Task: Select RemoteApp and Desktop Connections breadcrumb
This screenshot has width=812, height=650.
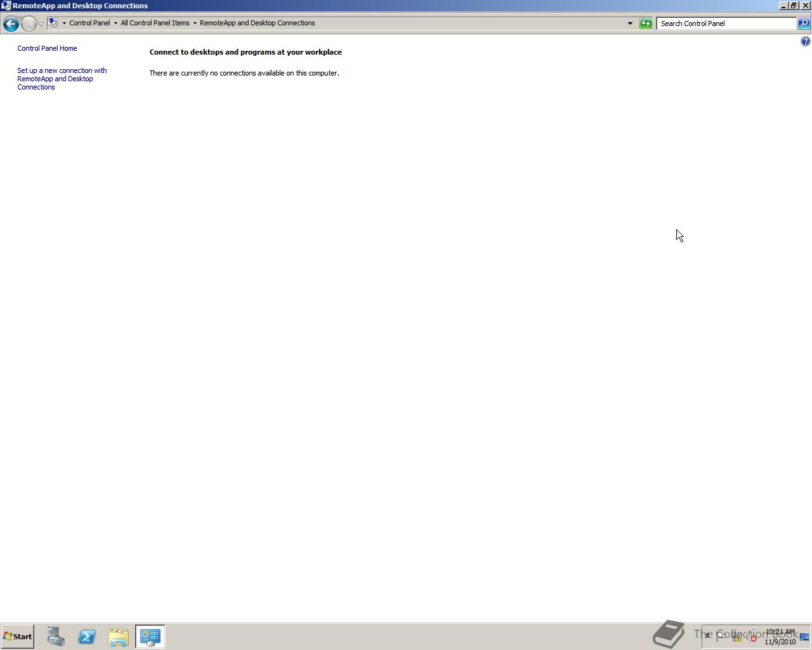Action: click(x=257, y=23)
